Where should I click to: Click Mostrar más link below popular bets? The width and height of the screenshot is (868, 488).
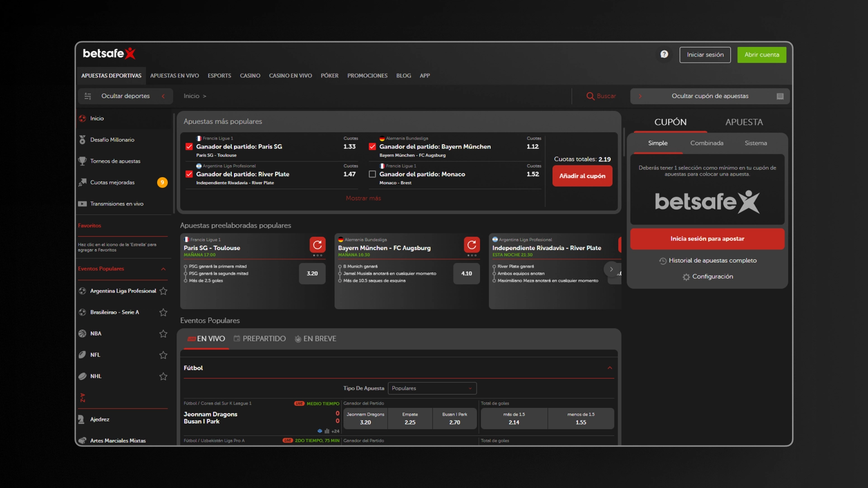tap(363, 198)
